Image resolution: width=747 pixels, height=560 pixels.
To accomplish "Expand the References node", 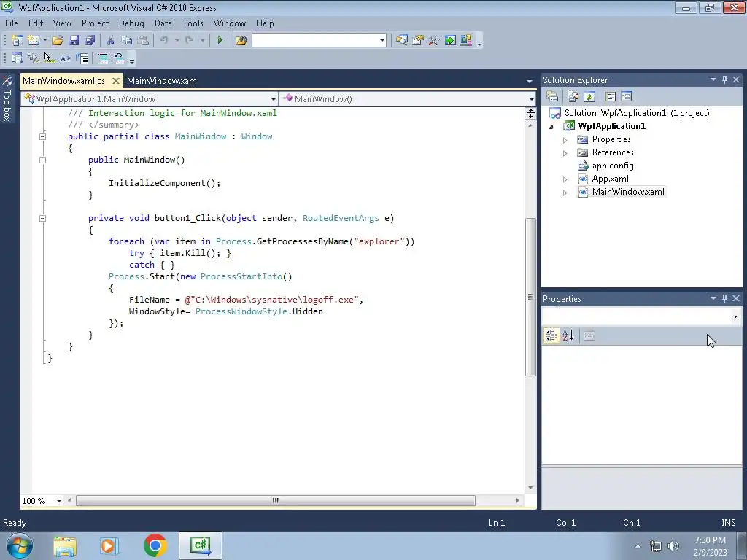I will pyautogui.click(x=565, y=153).
